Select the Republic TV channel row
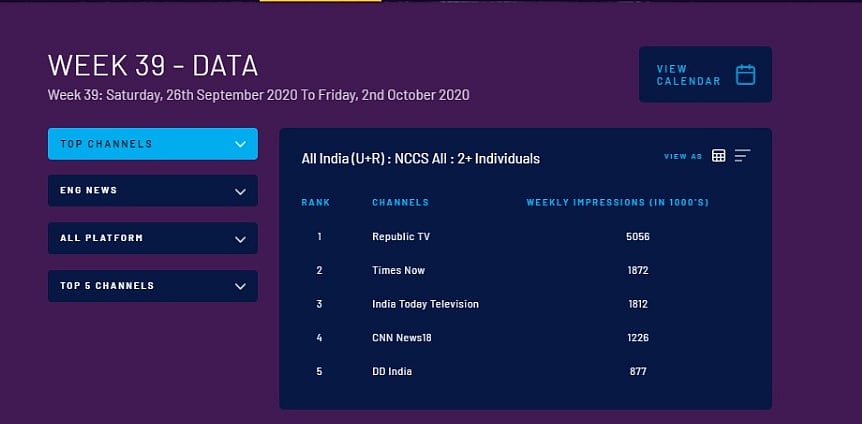 (x=401, y=237)
